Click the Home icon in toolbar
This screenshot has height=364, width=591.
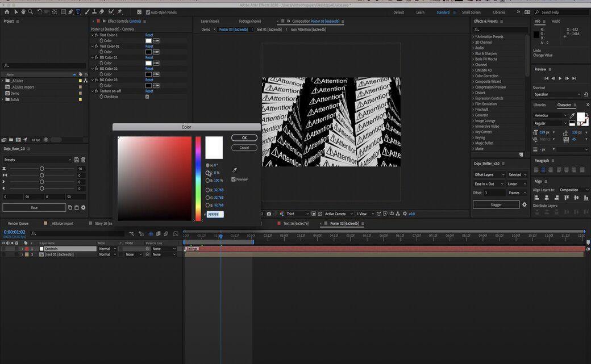pyautogui.click(x=7, y=12)
